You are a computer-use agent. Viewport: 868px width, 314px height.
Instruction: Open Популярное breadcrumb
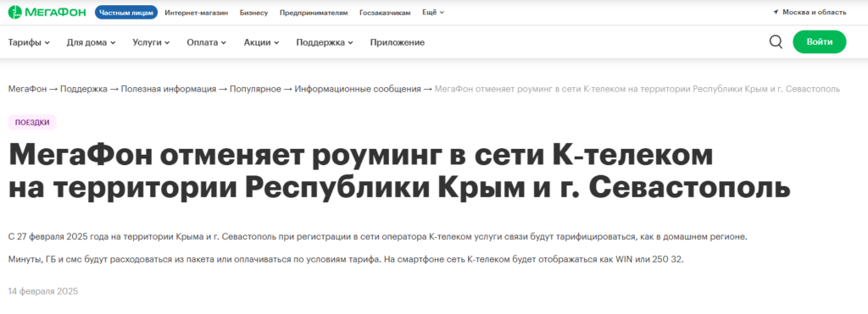(255, 89)
